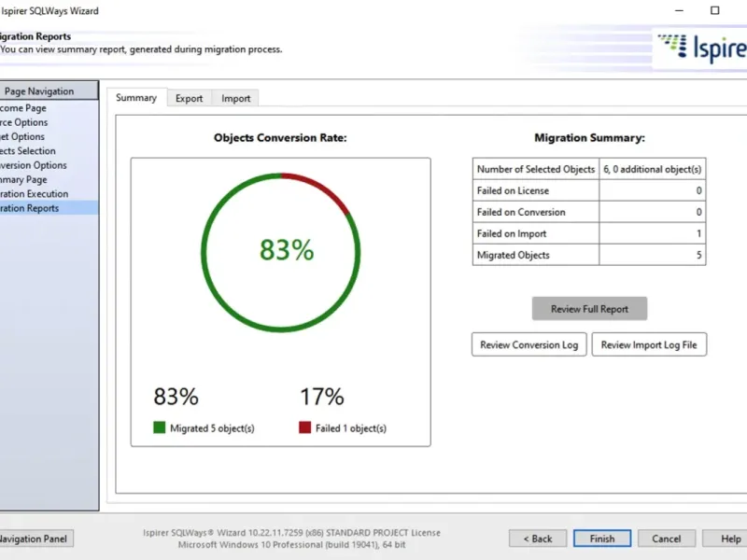This screenshot has width=747, height=560.
Task: Click the green Migrated legend swatch
Action: [x=159, y=427]
